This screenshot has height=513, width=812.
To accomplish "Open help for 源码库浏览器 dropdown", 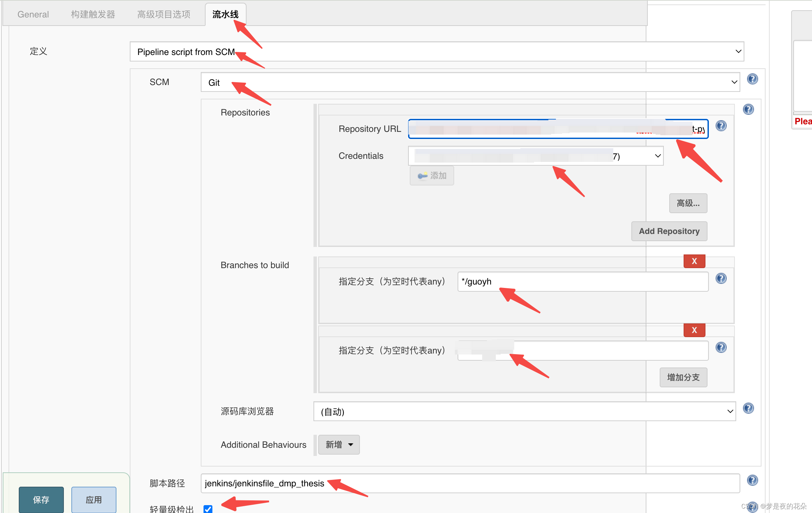I will tap(748, 408).
